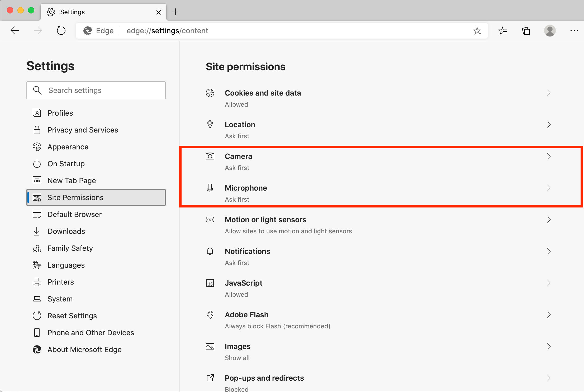Open a new tab with plus button
The height and width of the screenshot is (392, 584).
click(x=175, y=12)
